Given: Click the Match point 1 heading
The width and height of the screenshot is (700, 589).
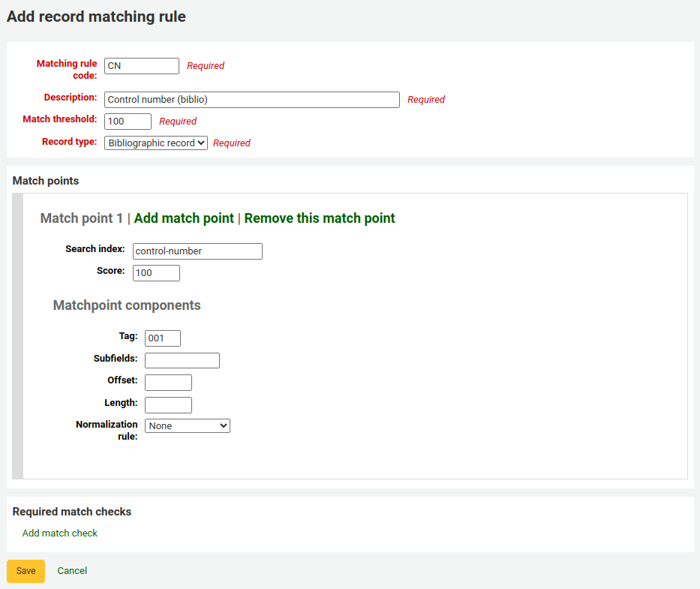Looking at the screenshot, I should click(x=81, y=218).
